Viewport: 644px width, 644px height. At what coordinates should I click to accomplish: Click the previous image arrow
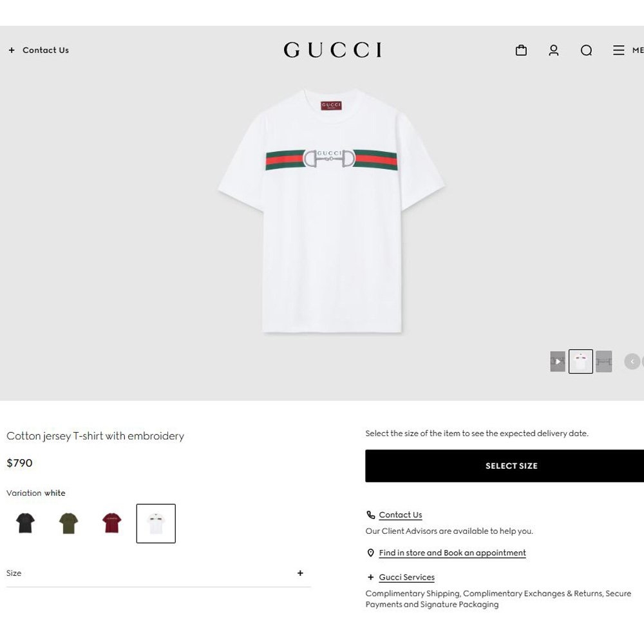pos(632,361)
